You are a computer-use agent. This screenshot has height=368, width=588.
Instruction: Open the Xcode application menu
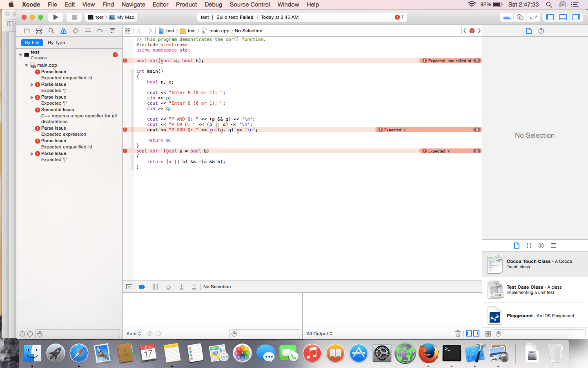[31, 4]
